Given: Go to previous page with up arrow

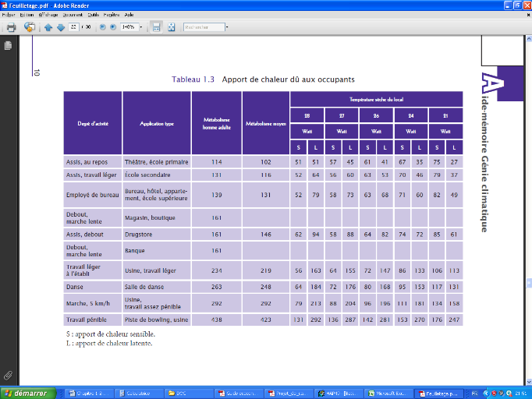Looking at the screenshot, I should click(48, 27).
